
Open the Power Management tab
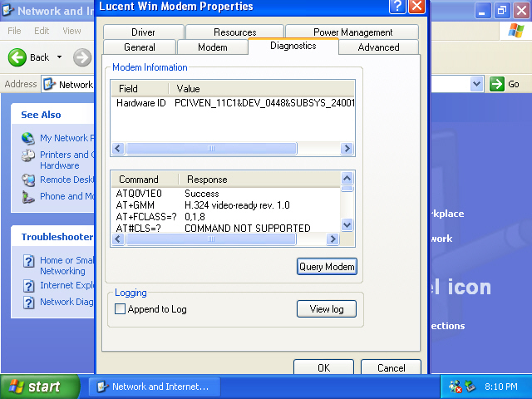[352, 32]
